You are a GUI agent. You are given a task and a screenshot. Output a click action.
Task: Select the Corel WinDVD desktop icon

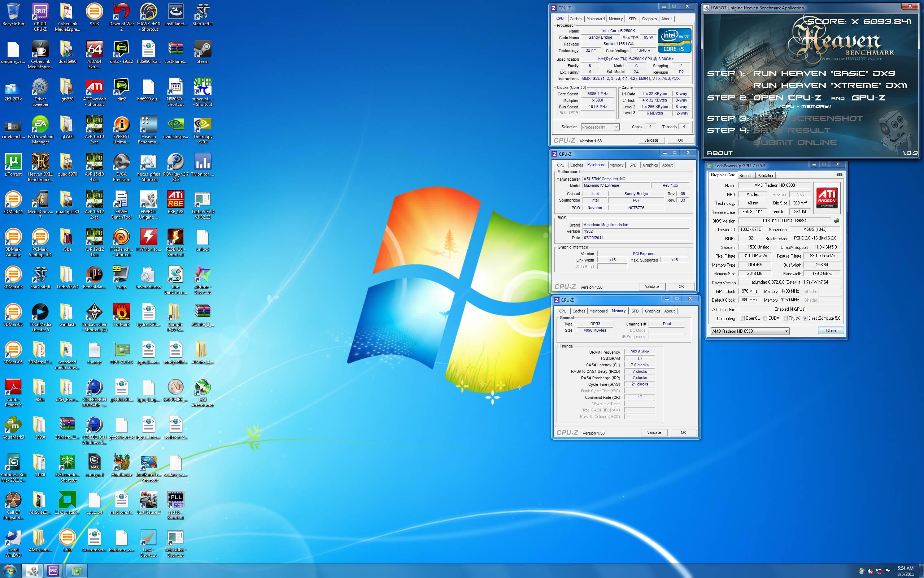point(13,543)
